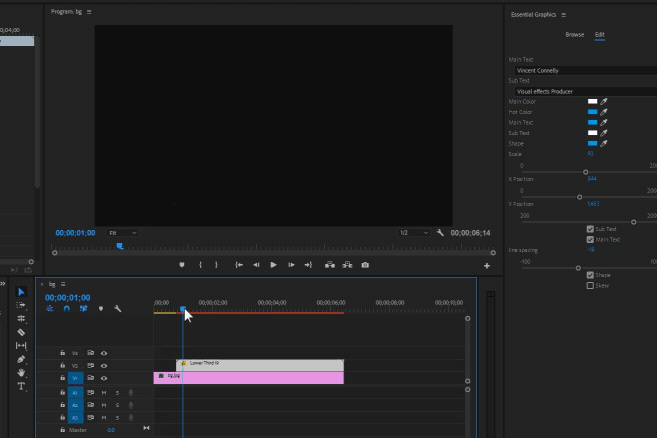Open the bg timeline panel menu
This screenshot has width=657, height=438.
tap(63, 284)
